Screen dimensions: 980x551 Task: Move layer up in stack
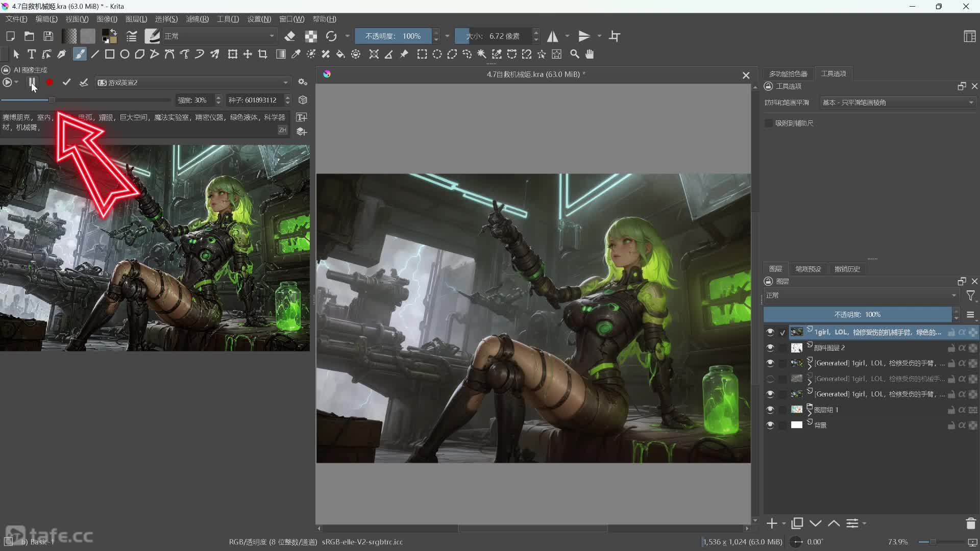[834, 523]
